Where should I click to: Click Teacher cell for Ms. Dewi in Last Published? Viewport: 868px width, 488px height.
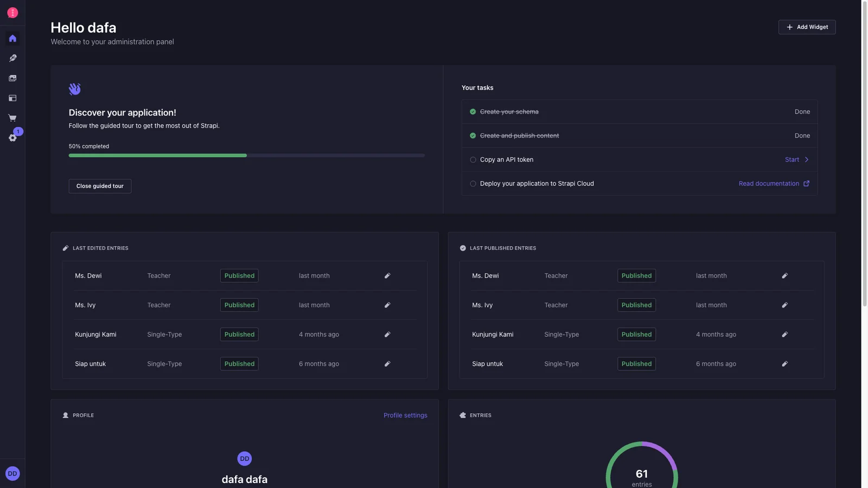click(x=556, y=275)
